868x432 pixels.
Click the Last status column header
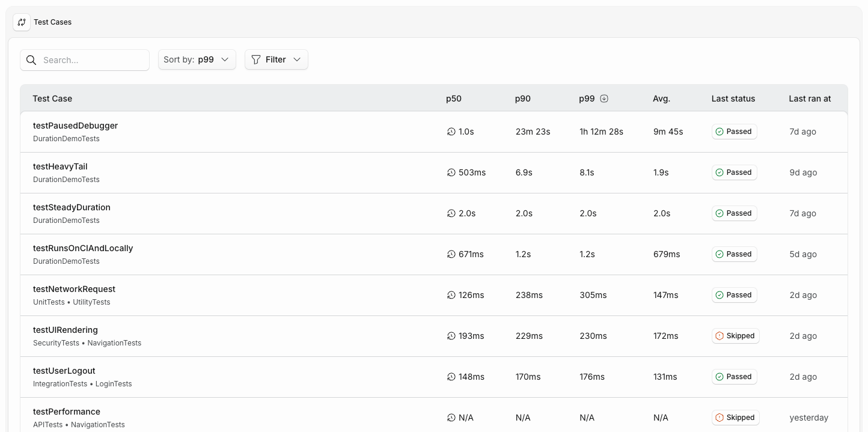click(733, 99)
